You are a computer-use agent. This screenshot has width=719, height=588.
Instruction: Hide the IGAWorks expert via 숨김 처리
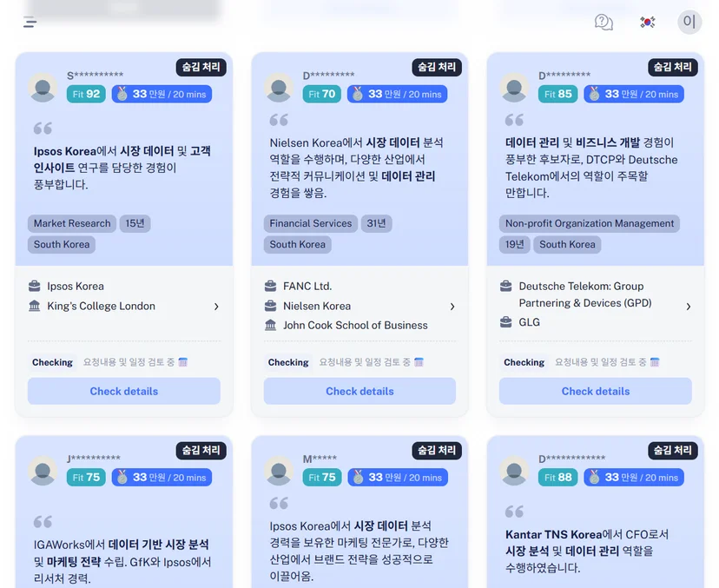tap(201, 451)
